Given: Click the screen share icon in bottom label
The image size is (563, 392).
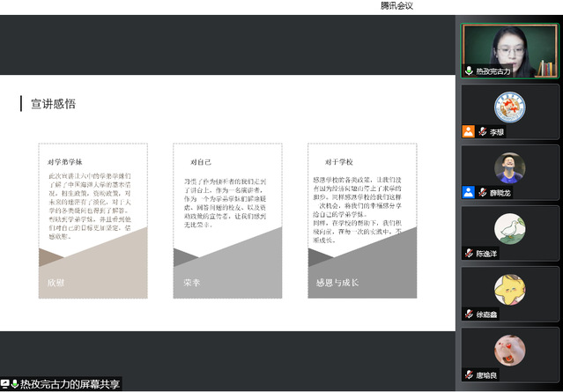Looking at the screenshot, I should pyautogui.click(x=4, y=384).
